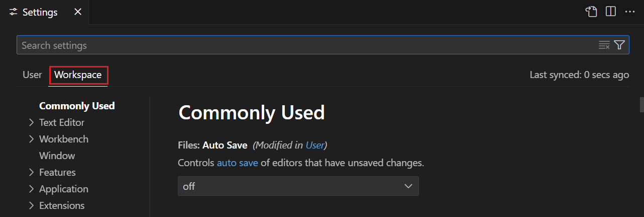The width and height of the screenshot is (644, 217).
Task: Click the settings scrollbar thumb
Action: click(641, 104)
